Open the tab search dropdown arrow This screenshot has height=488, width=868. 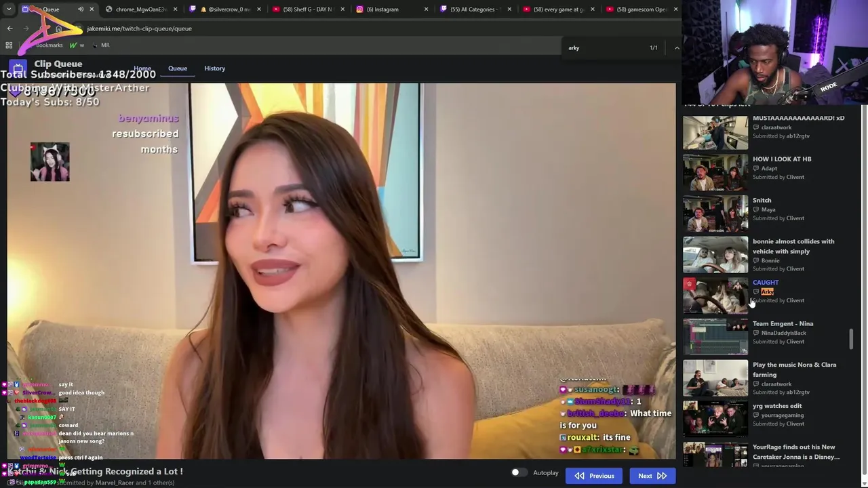pyautogui.click(x=9, y=9)
